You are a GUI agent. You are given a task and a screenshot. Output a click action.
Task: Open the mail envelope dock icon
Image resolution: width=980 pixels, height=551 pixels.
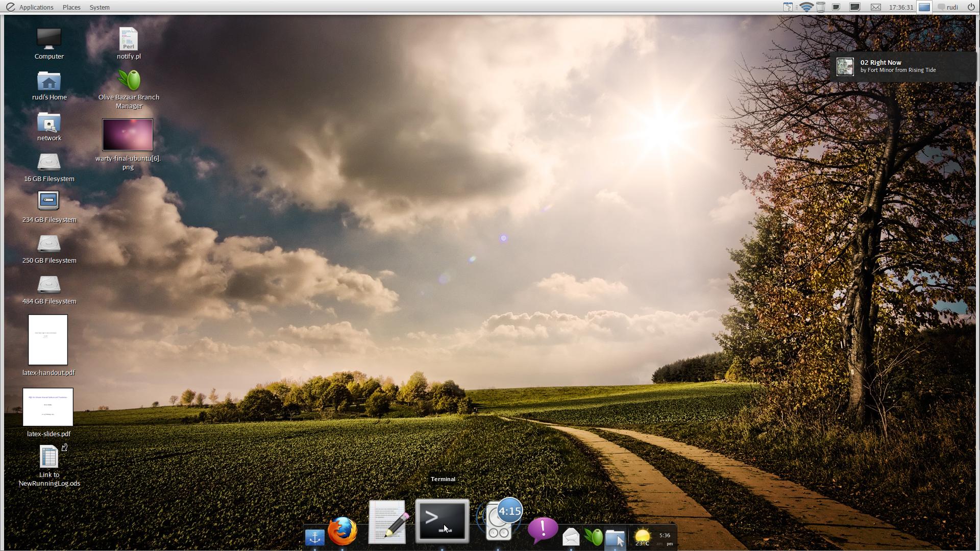pos(571,537)
